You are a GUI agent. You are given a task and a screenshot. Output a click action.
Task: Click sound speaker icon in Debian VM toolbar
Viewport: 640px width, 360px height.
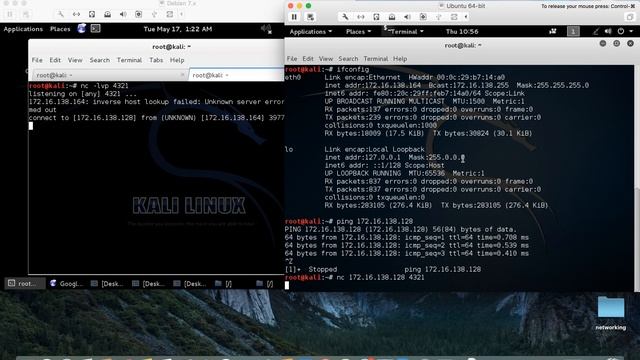[x=123, y=14]
